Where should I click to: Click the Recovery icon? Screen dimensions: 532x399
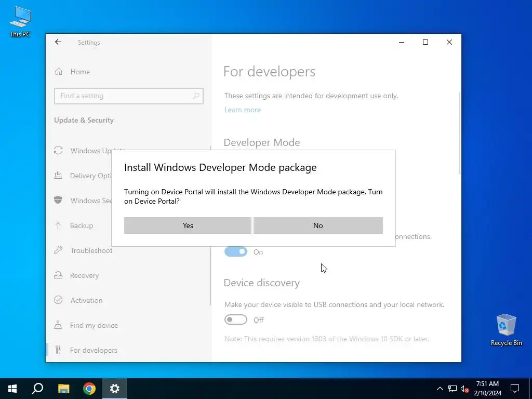(x=58, y=275)
